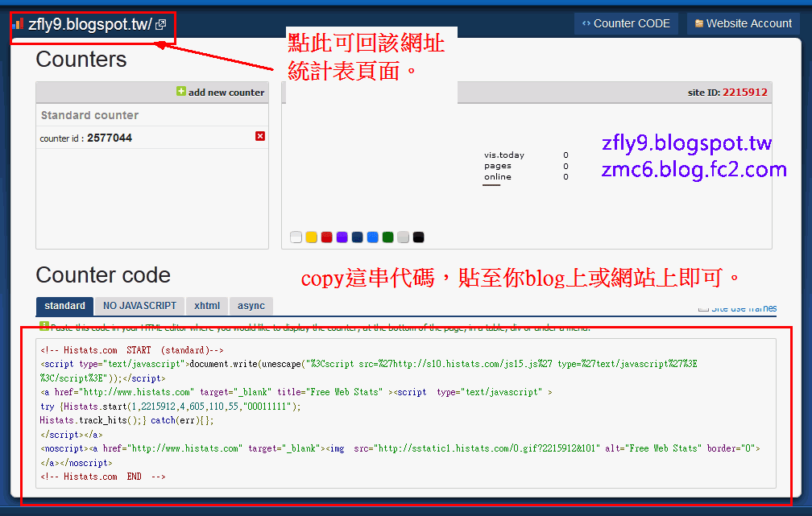Click the Histats bar chart logo icon
812x516 pixels.
point(19,24)
